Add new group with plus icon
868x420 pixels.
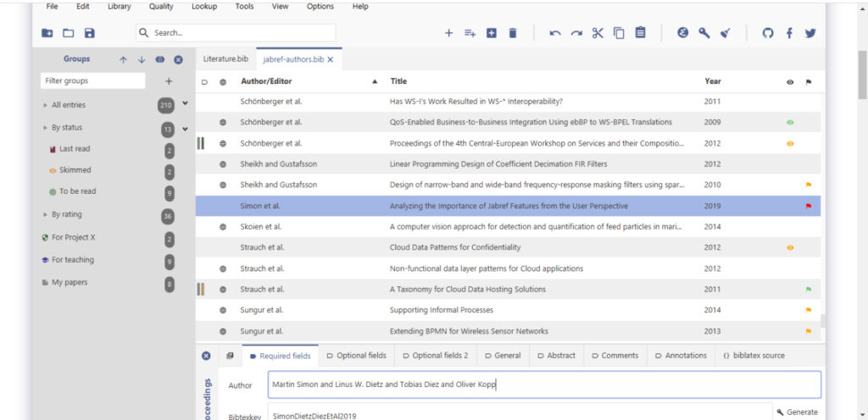tap(169, 81)
